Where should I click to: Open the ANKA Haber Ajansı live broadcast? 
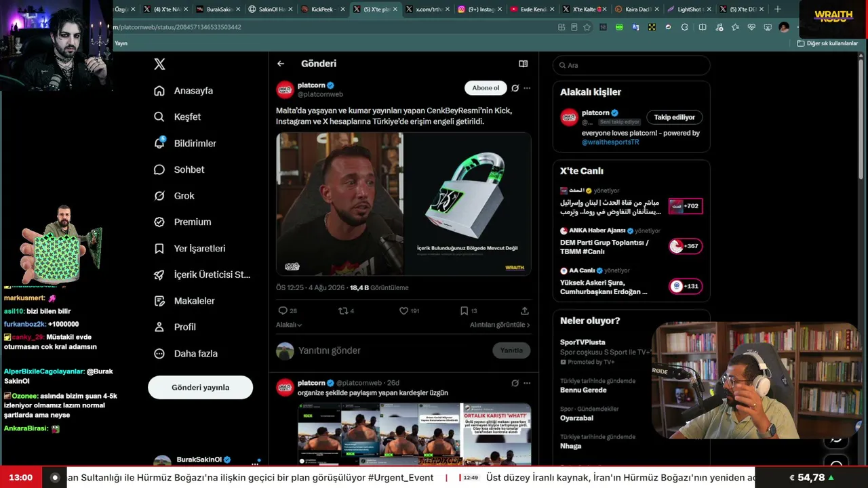coord(631,241)
